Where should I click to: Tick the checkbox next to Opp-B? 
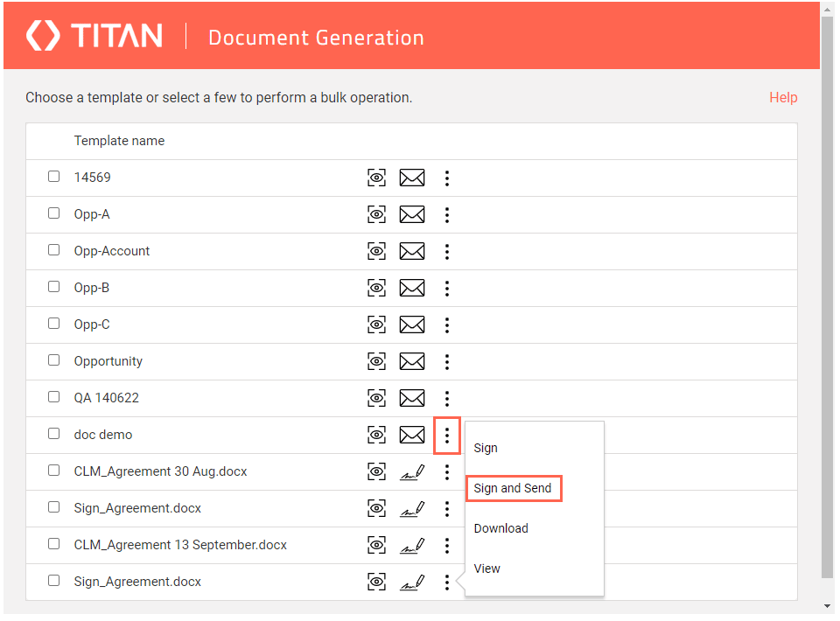coord(54,287)
